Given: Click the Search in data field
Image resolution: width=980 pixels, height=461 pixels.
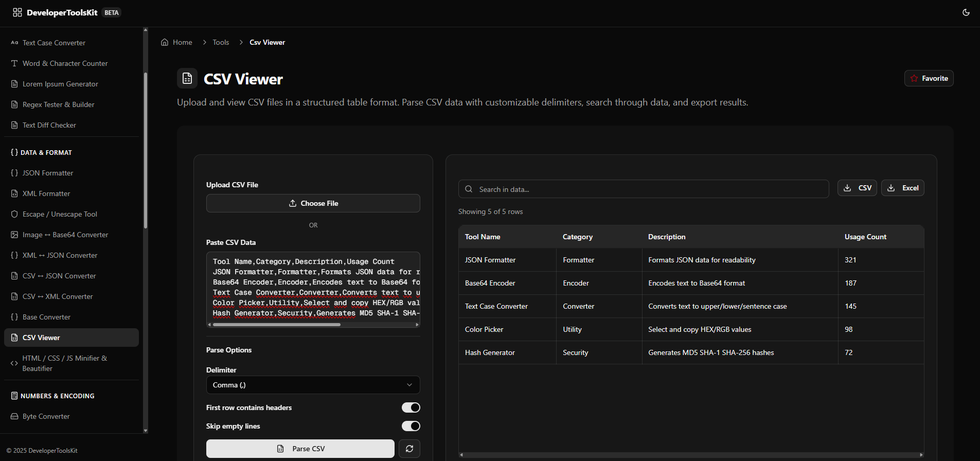Looking at the screenshot, I should click(643, 189).
